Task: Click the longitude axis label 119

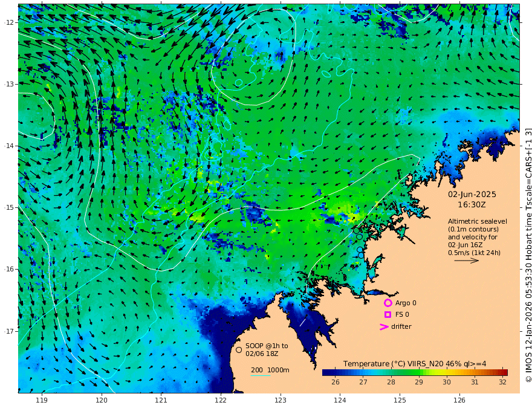Action: coord(42,400)
